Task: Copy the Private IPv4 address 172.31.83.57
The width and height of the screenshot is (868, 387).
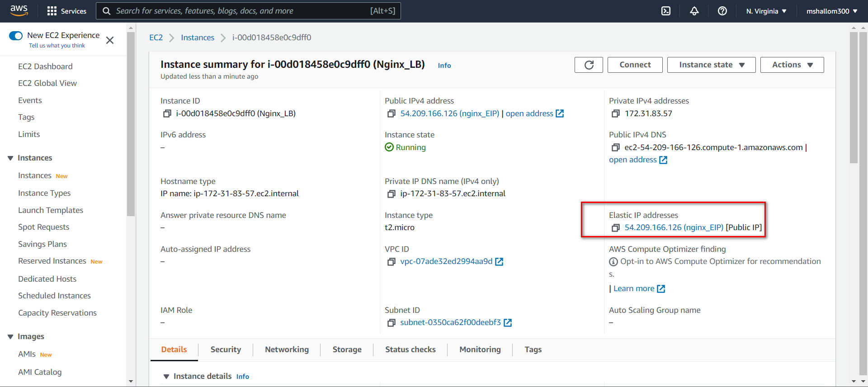Action: click(615, 113)
